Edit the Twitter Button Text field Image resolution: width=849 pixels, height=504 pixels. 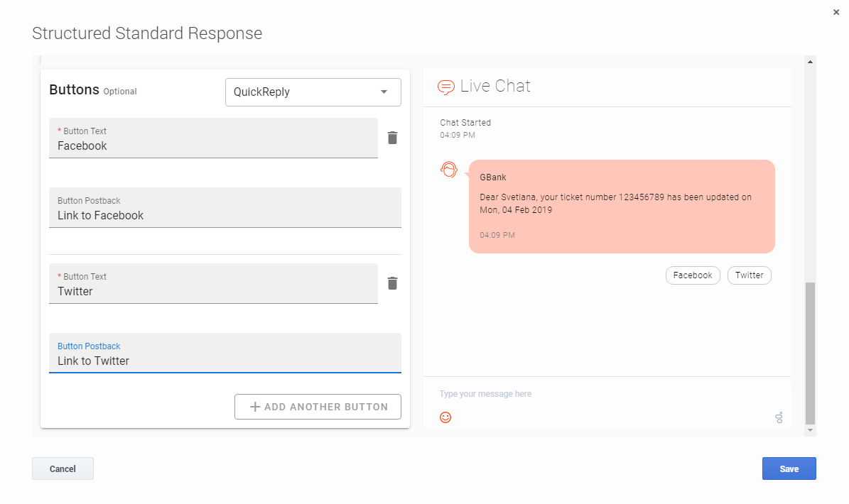(213, 291)
